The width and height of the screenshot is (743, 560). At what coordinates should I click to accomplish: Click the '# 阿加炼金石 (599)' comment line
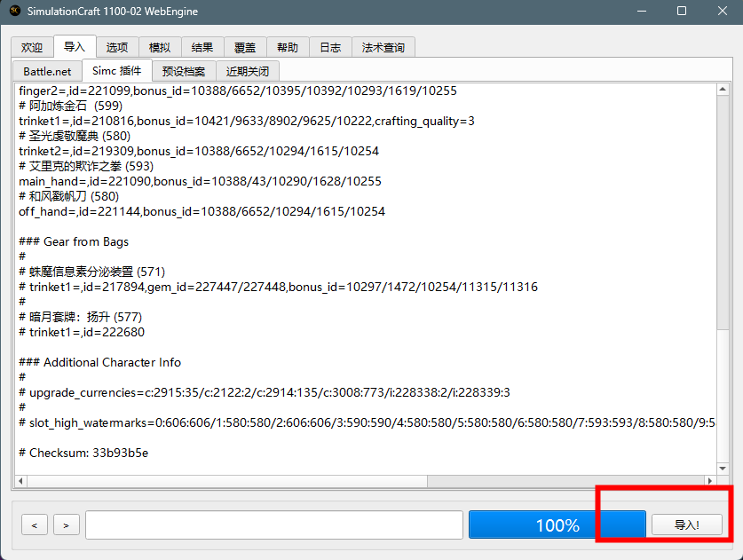[71, 106]
